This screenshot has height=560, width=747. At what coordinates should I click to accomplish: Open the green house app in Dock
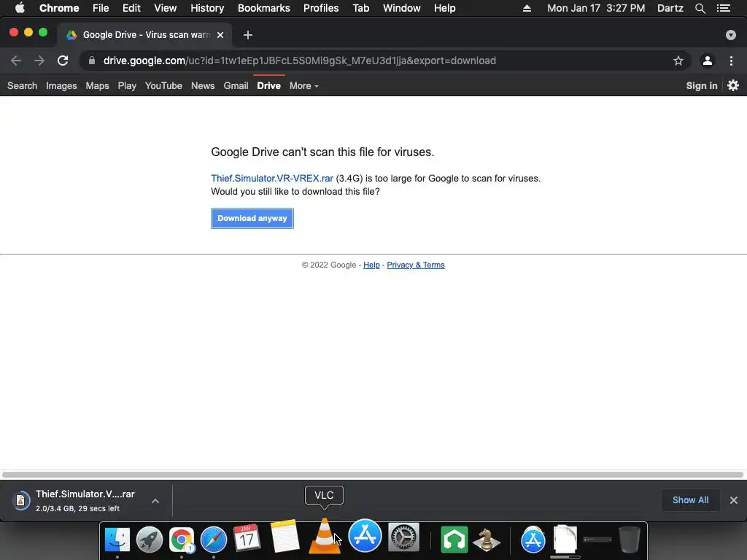[454, 540]
